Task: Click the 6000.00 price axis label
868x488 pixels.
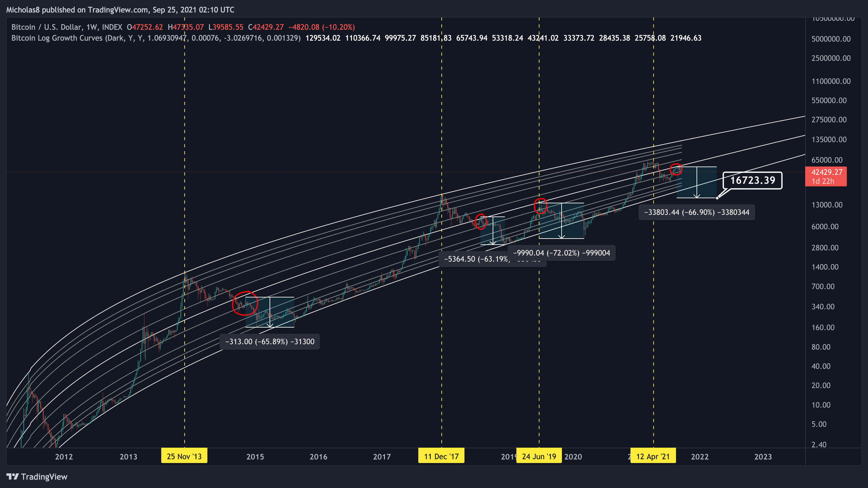Action: (x=825, y=226)
